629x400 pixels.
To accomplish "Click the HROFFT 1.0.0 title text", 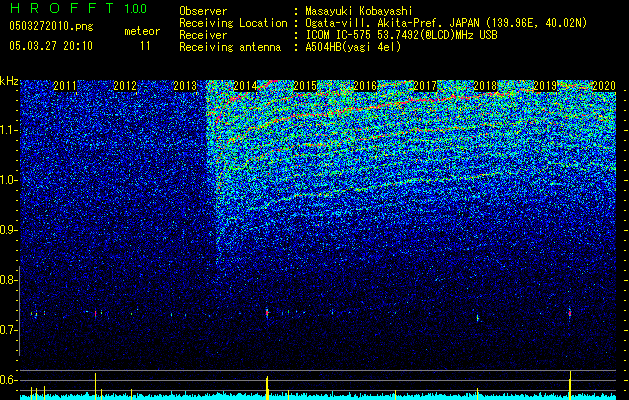I will (x=79, y=8).
